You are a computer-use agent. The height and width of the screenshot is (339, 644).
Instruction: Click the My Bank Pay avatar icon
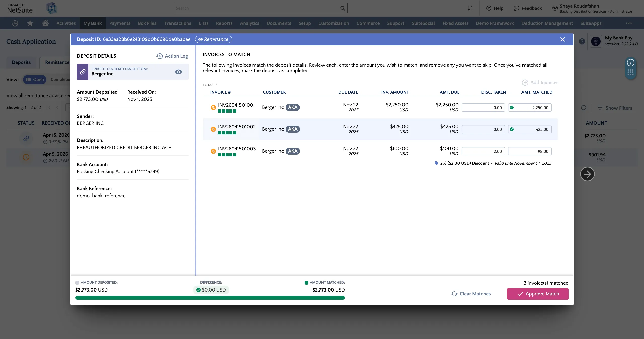point(596,41)
